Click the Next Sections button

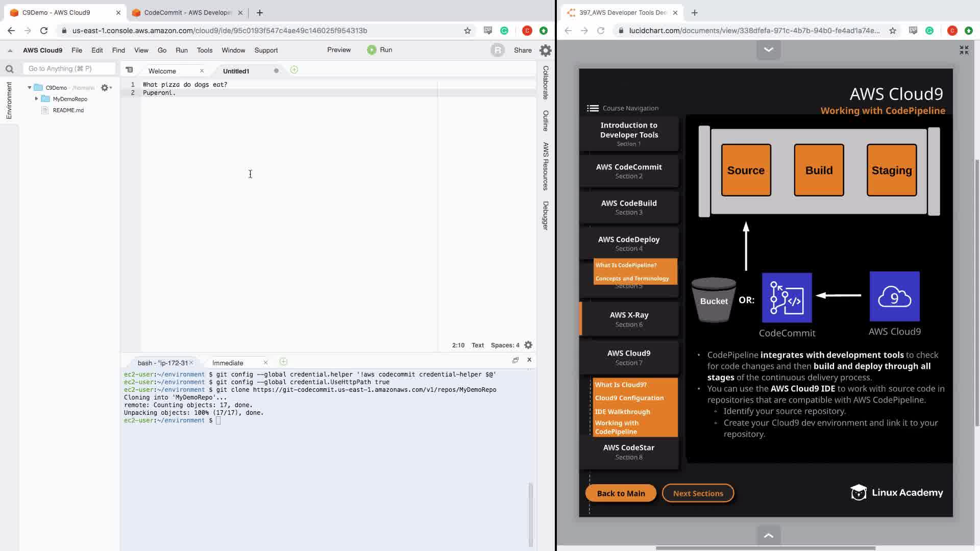click(x=698, y=493)
